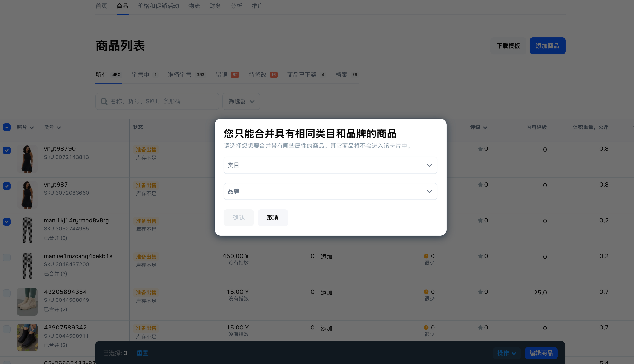Click the search magnifier icon
634x364 pixels.
coord(104,101)
